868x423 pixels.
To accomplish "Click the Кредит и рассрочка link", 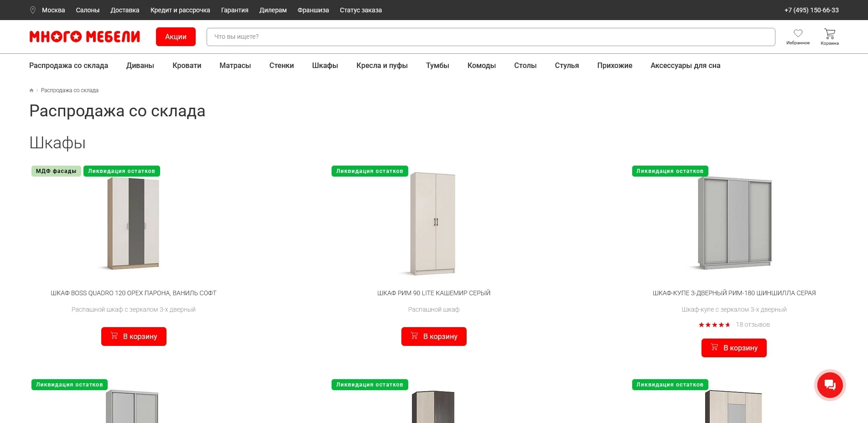I will 180,10.
